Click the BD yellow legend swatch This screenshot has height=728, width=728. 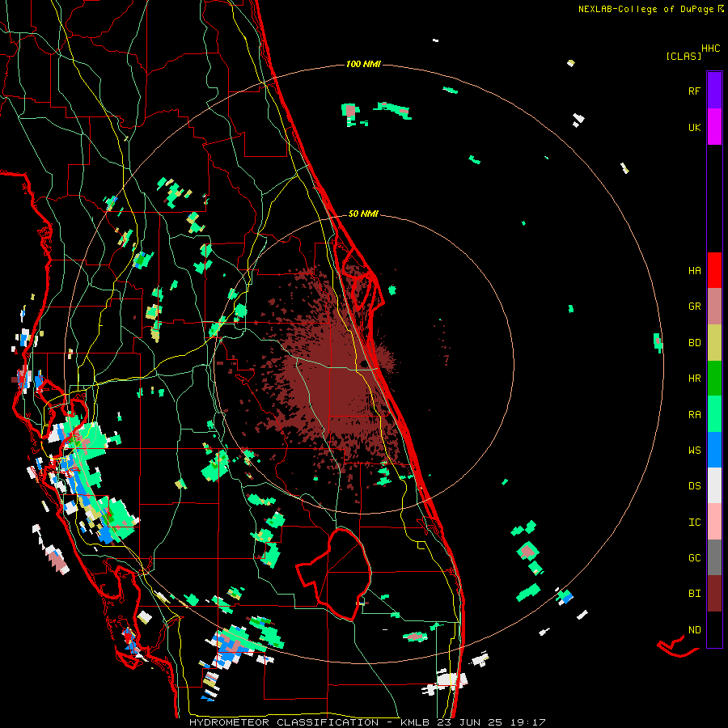pos(714,343)
